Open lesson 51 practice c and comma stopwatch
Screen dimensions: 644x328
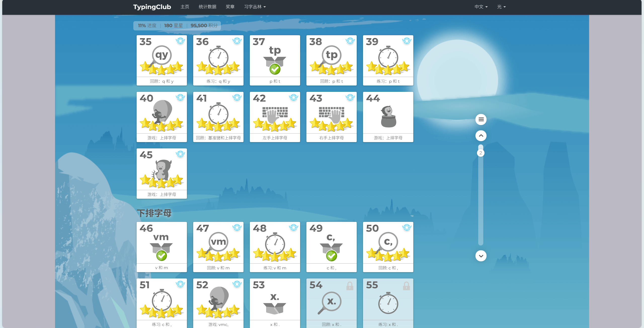162,303
